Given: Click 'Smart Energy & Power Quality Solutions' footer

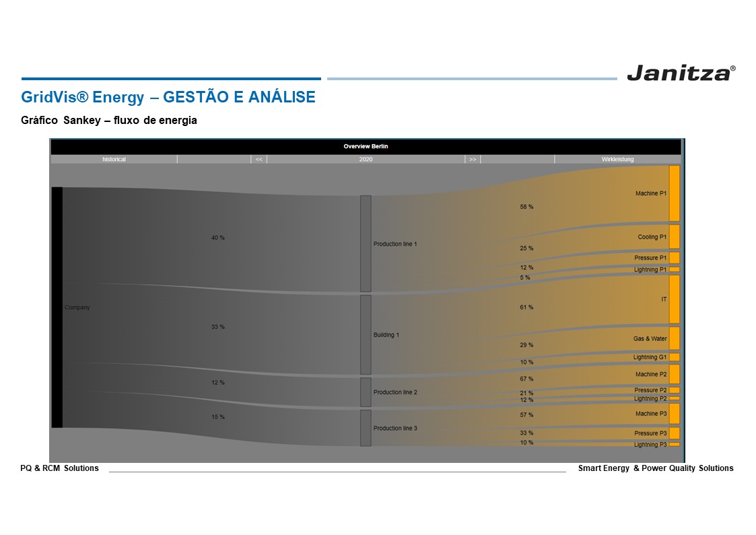Looking at the screenshot, I should click(x=656, y=468).
